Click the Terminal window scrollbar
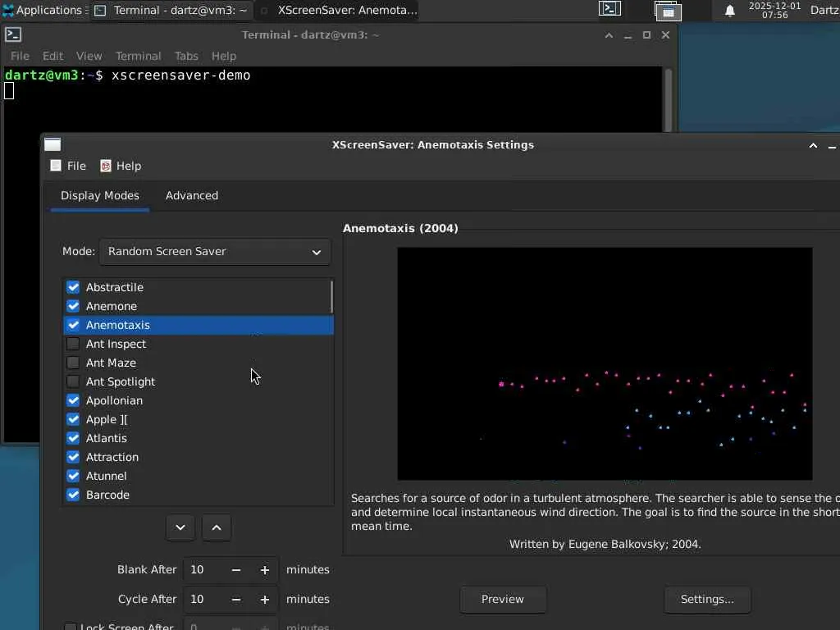The image size is (840, 630). [x=668, y=99]
